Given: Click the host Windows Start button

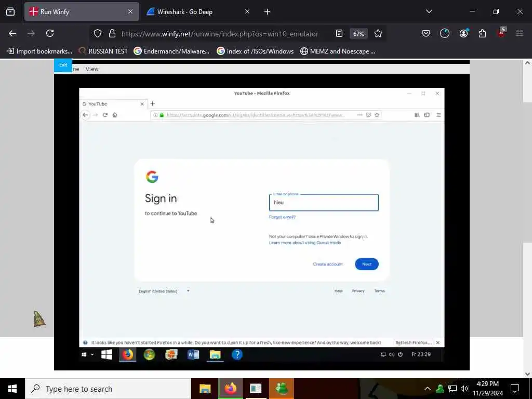Looking at the screenshot, I should tap(12, 389).
